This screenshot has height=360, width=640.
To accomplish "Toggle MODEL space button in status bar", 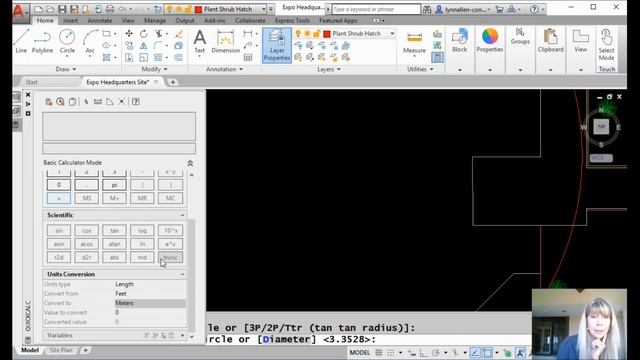I will pos(360,353).
